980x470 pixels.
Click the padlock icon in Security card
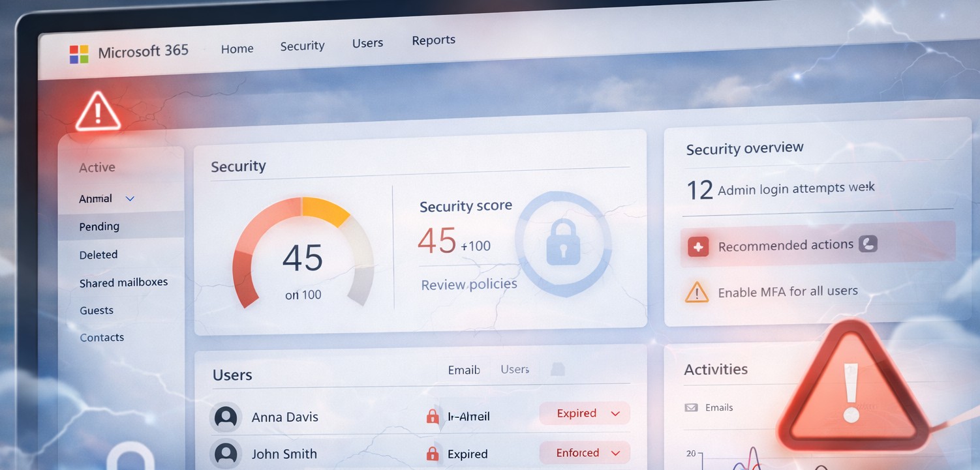pyautogui.click(x=562, y=242)
